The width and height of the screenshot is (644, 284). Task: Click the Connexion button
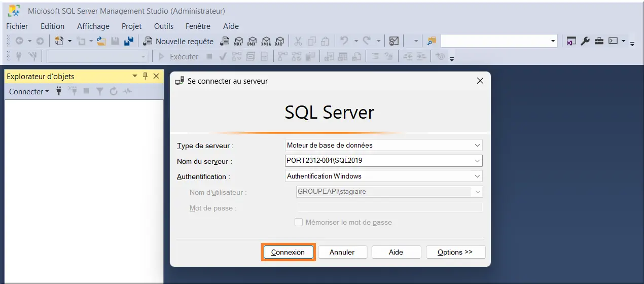coord(288,252)
